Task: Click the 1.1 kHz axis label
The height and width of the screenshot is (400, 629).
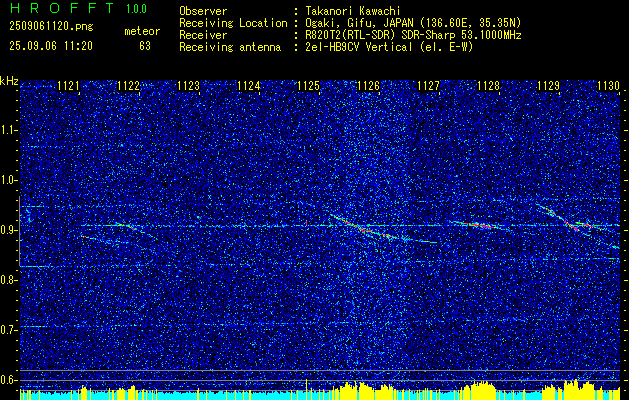Action: click(8, 130)
